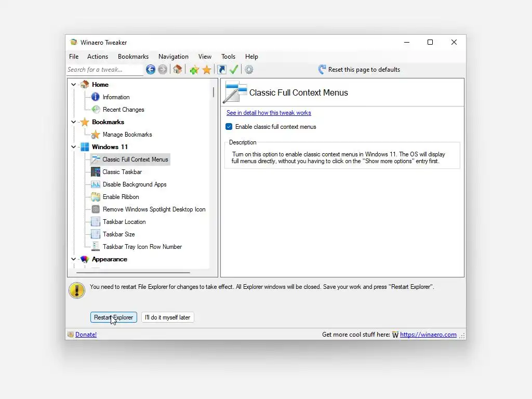
Task: Go to the Home page icon in toolbar
Action: click(x=178, y=70)
